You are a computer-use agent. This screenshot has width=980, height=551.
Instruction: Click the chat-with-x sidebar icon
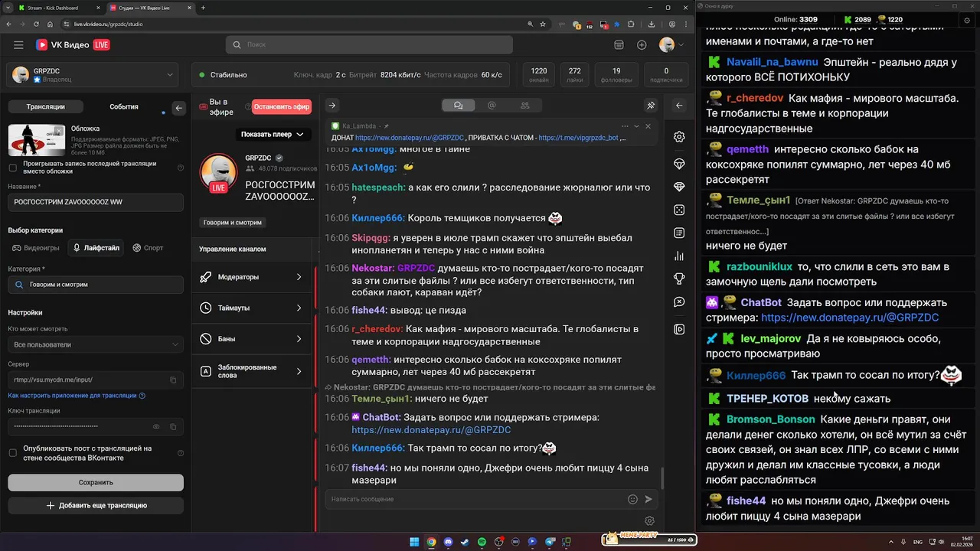point(679,302)
